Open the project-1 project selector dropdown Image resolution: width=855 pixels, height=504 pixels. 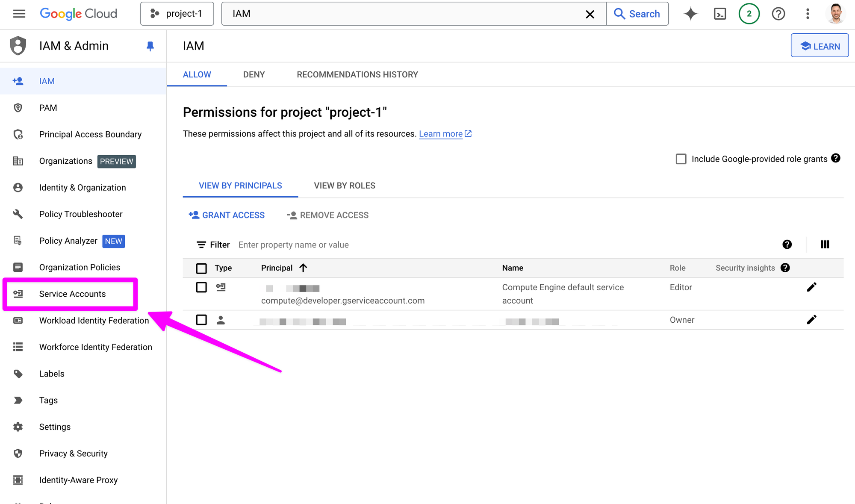pyautogui.click(x=177, y=14)
